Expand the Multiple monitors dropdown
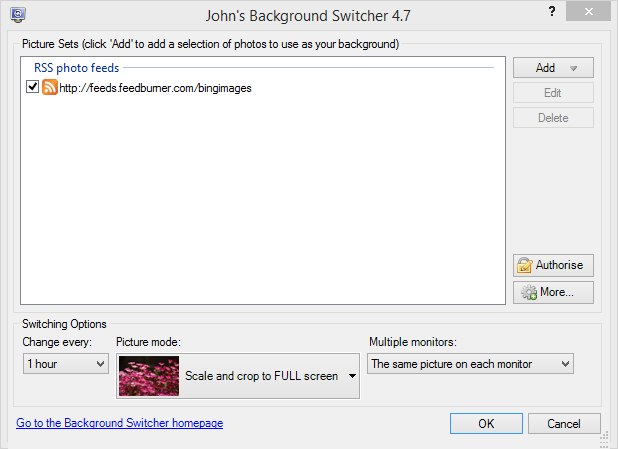 point(470,364)
